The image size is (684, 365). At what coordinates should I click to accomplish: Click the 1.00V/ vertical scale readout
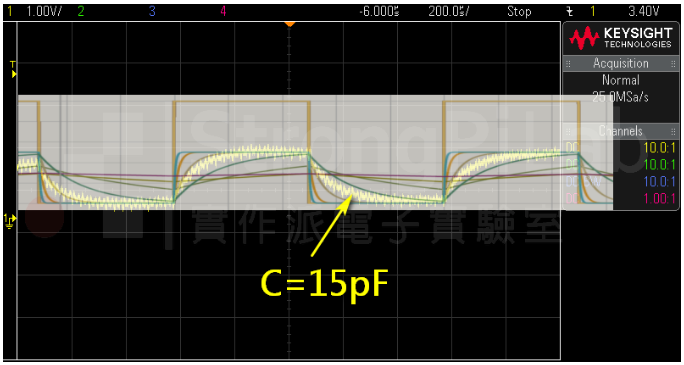(44, 11)
